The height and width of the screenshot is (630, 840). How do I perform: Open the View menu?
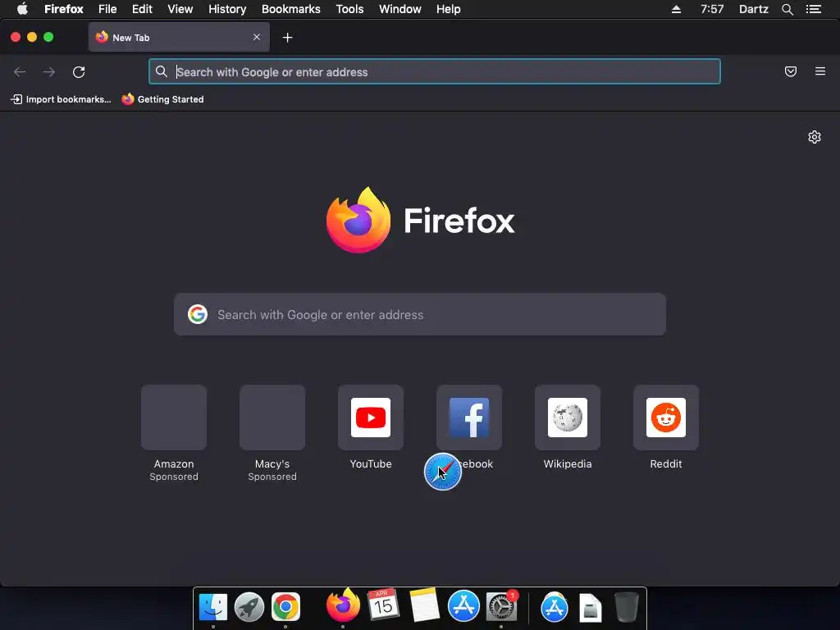point(180,9)
